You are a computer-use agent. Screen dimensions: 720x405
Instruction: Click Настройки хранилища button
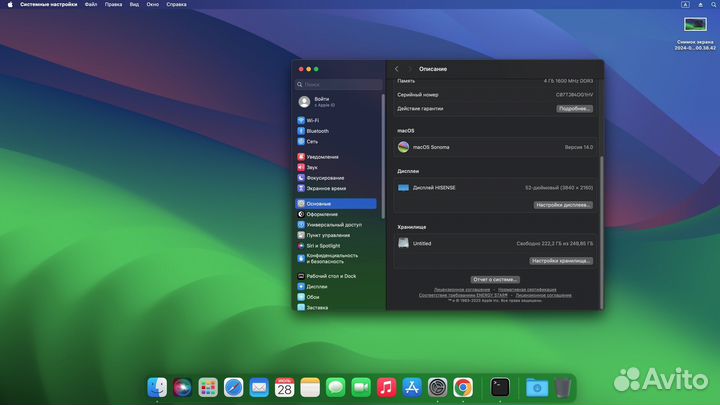tap(561, 261)
